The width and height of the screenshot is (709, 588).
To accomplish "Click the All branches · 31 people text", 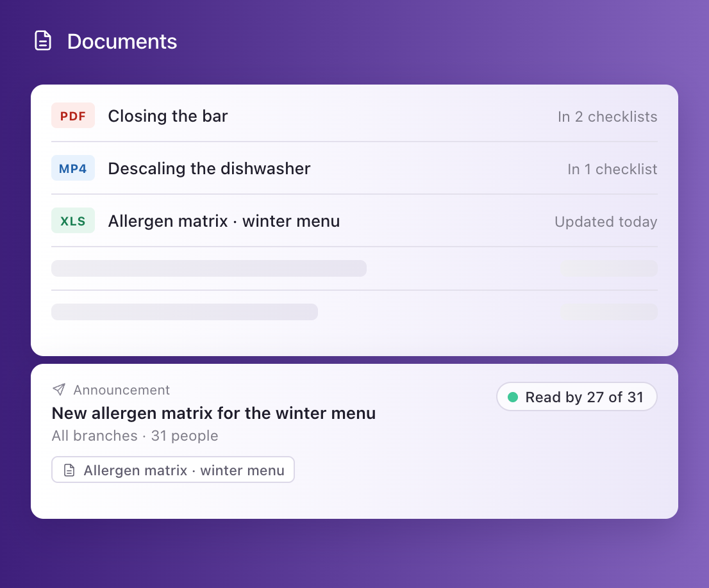I will click(x=135, y=436).
